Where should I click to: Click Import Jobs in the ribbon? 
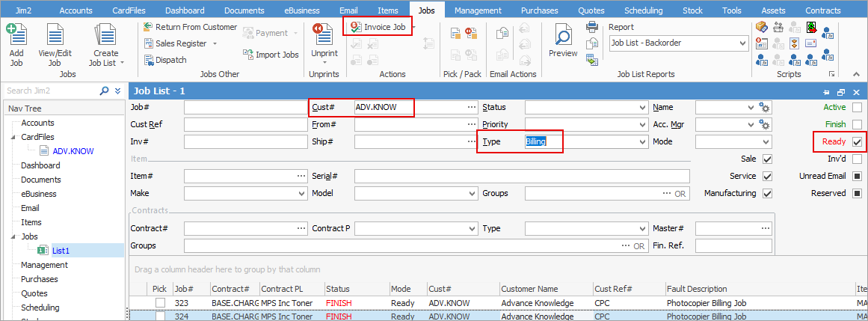pyautogui.click(x=270, y=55)
